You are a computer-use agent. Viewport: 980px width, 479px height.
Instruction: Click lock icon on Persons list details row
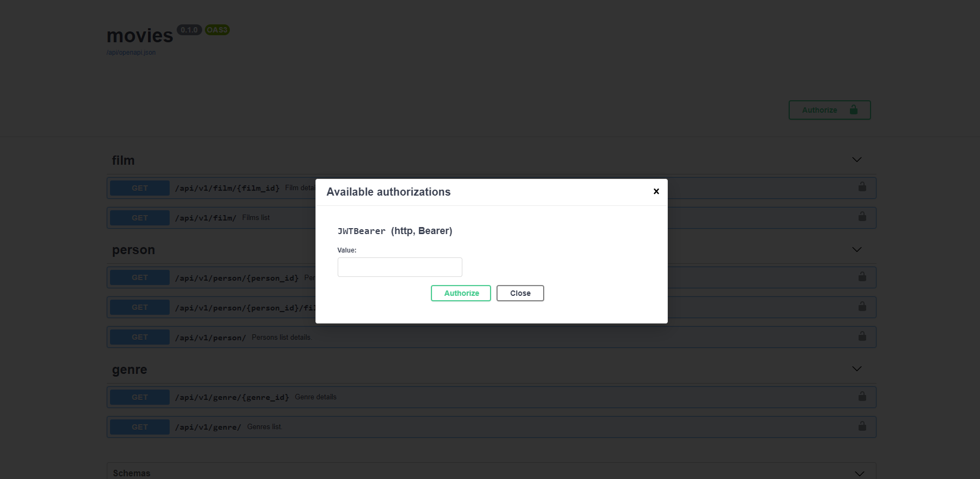(x=862, y=336)
